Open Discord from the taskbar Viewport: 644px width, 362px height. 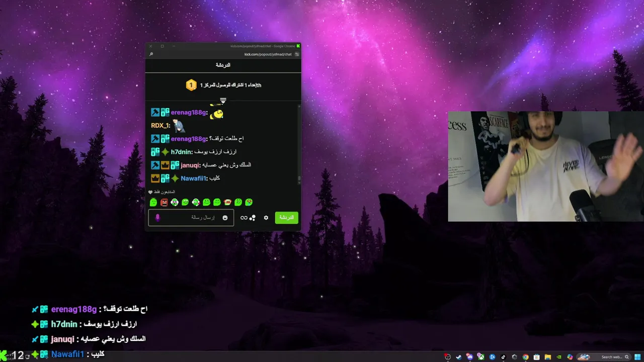[470, 357]
